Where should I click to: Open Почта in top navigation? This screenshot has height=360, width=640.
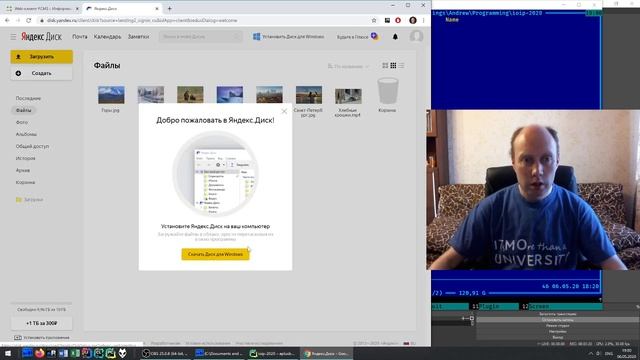pos(80,37)
